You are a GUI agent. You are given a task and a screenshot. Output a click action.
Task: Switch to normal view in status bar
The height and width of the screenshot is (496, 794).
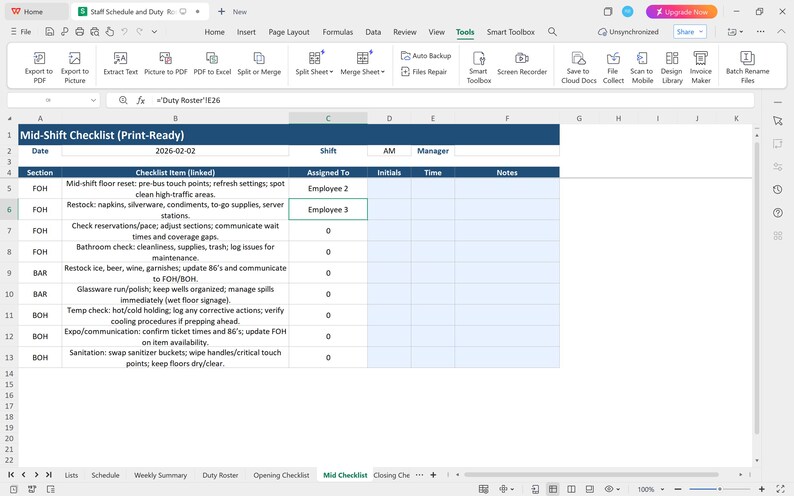(x=553, y=489)
